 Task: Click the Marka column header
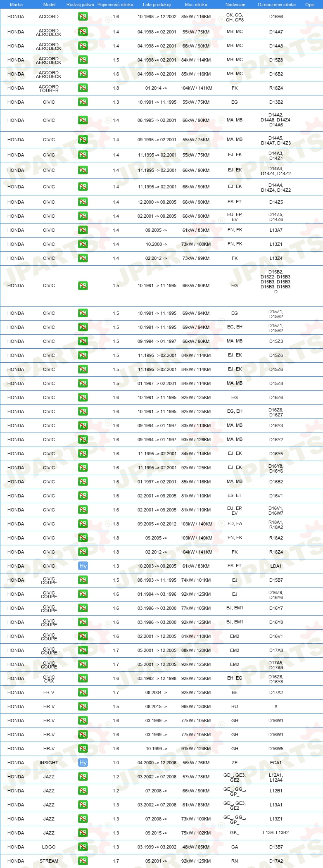[16, 5]
